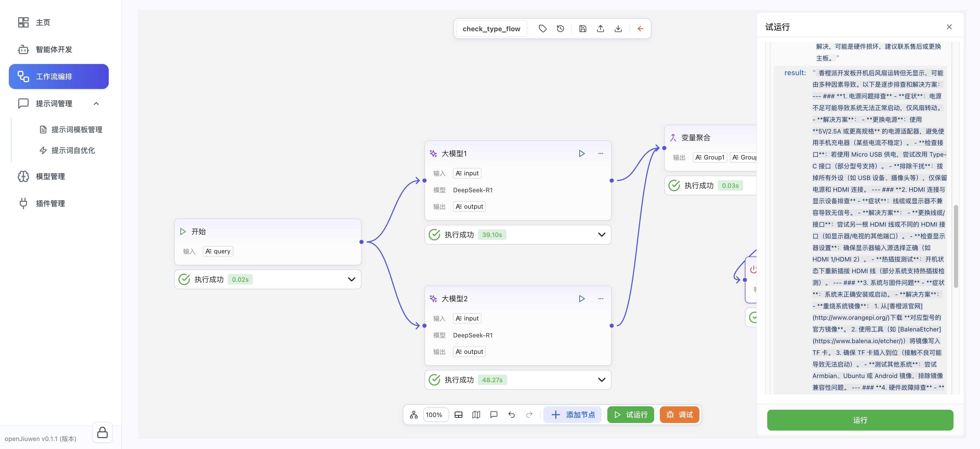The height and width of the screenshot is (449, 980).
Task: Collapse the 提示词管理 menu chevron
Action: (x=96, y=104)
